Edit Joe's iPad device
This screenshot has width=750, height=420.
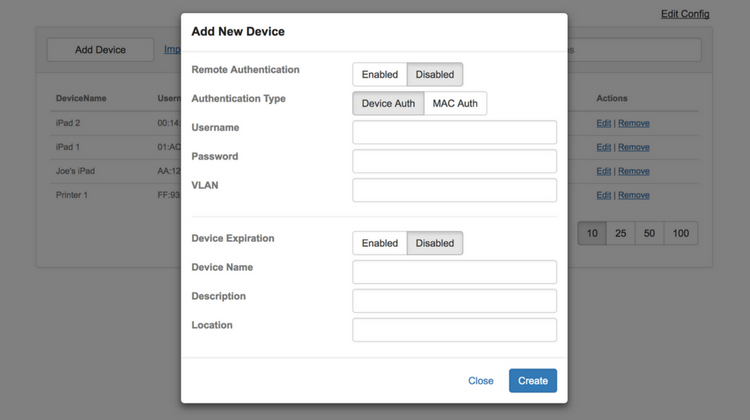(x=604, y=171)
